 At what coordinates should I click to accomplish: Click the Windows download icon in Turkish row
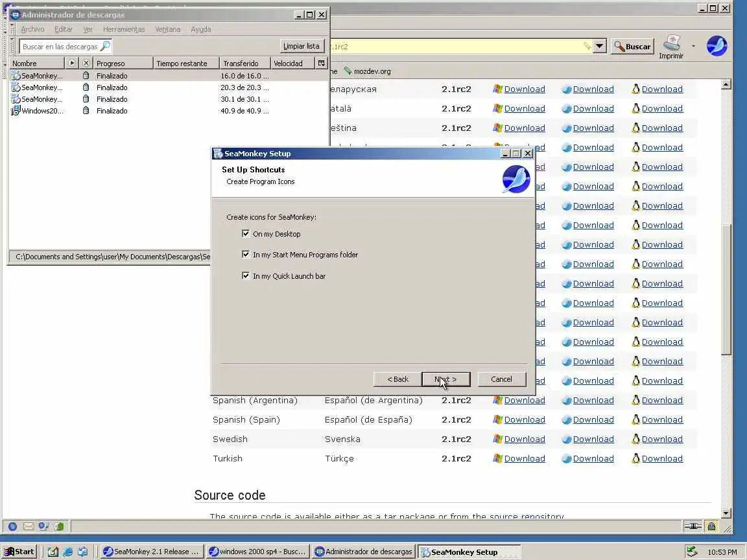click(x=498, y=458)
